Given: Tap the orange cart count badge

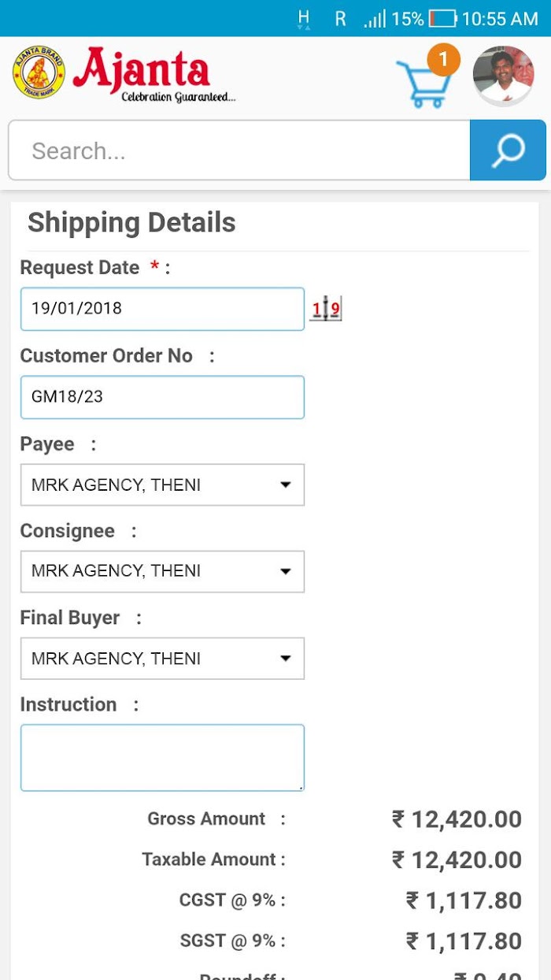Looking at the screenshot, I should click(x=443, y=60).
